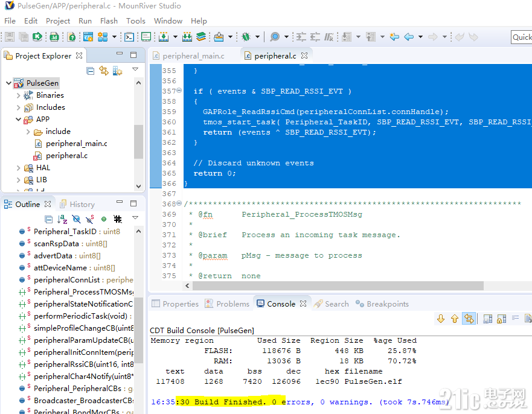Collapse all in Project Explorer toolbar
Image resolution: width=532 pixels, height=414 pixels.
pyautogui.click(x=90, y=71)
